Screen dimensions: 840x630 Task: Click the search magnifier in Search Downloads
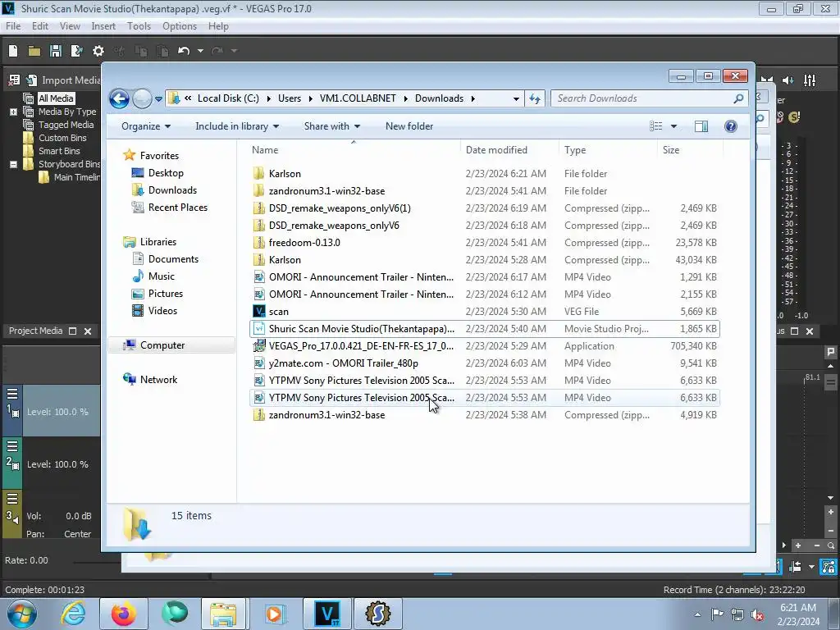[738, 98]
